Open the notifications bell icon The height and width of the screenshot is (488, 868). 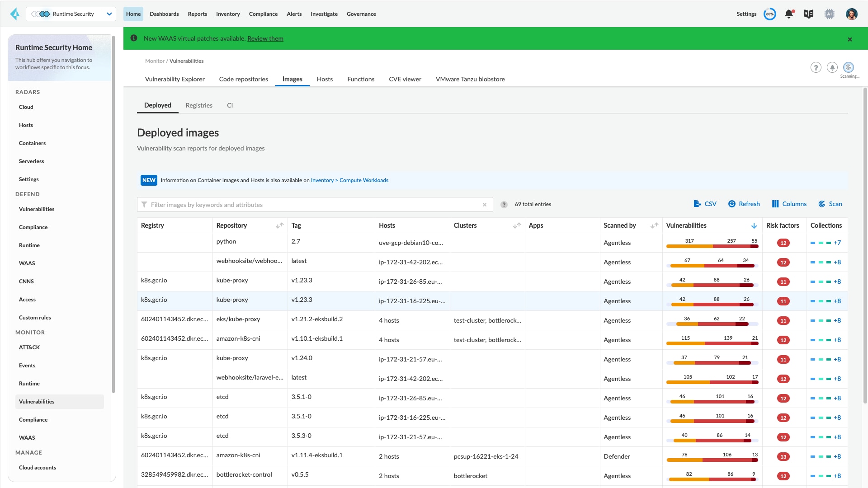point(789,14)
